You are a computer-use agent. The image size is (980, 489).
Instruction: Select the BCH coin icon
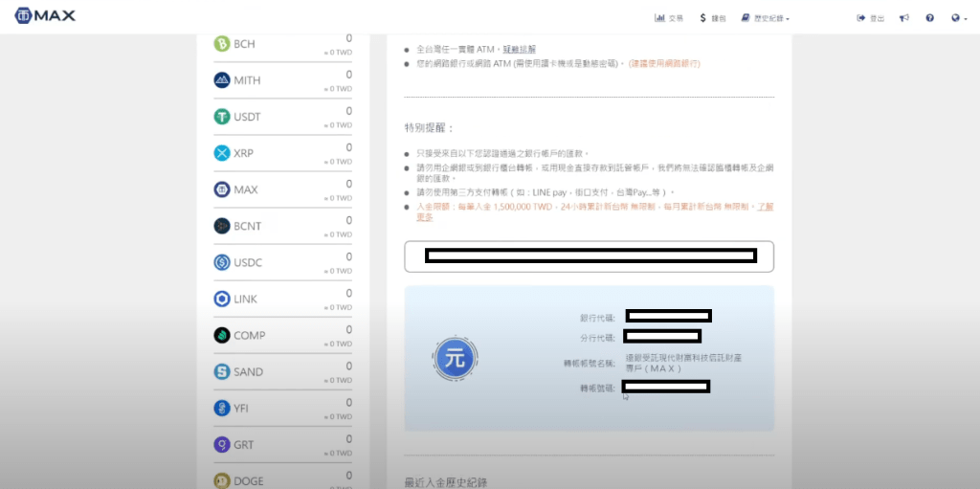[222, 44]
